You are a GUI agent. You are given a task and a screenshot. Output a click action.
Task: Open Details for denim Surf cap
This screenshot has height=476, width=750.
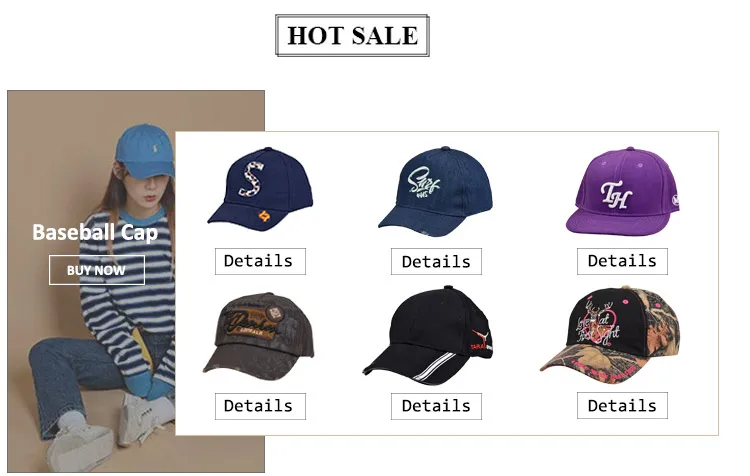(x=436, y=261)
